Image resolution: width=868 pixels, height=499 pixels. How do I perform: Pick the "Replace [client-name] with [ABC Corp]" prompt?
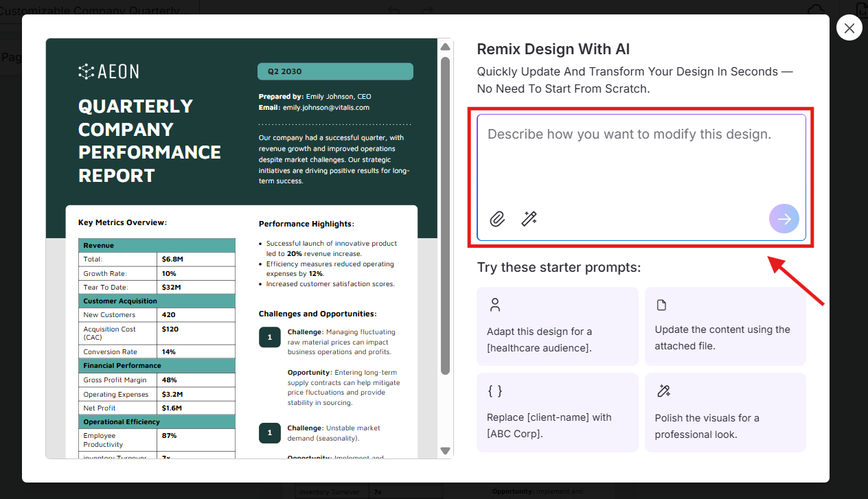(x=557, y=412)
